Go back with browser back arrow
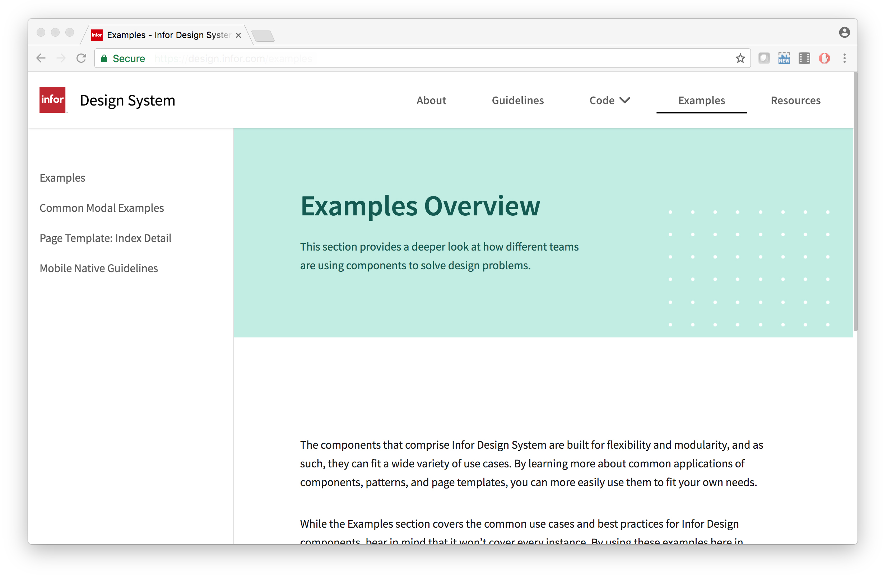This screenshot has height=588, width=892. (x=41, y=59)
